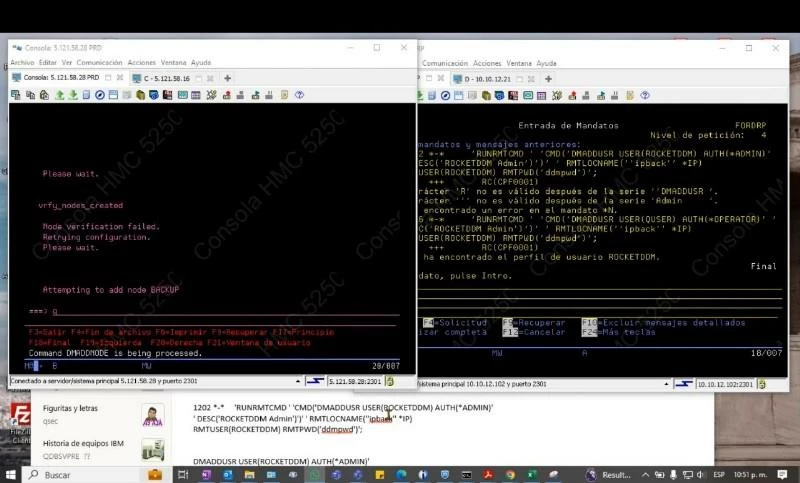Click F24=Más teclas function key

618,332
